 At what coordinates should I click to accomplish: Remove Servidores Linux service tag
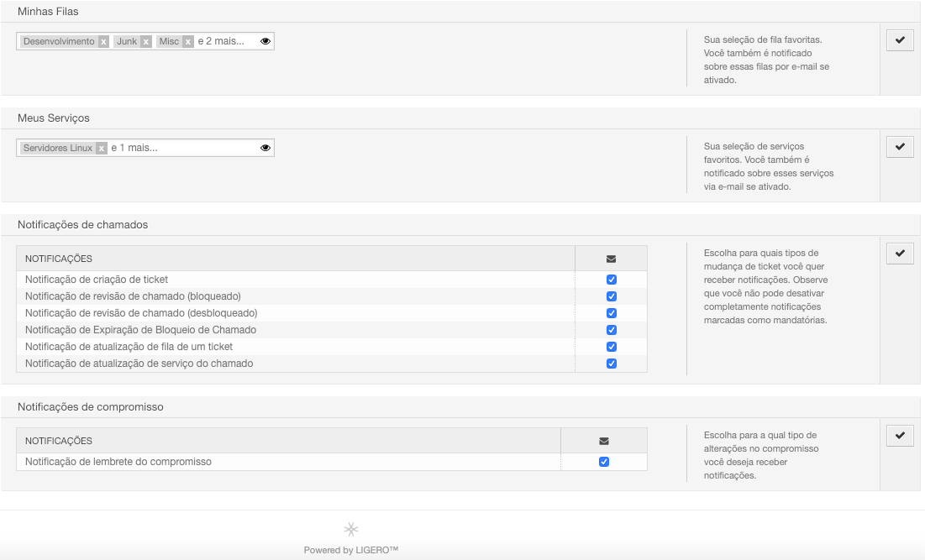(x=102, y=148)
